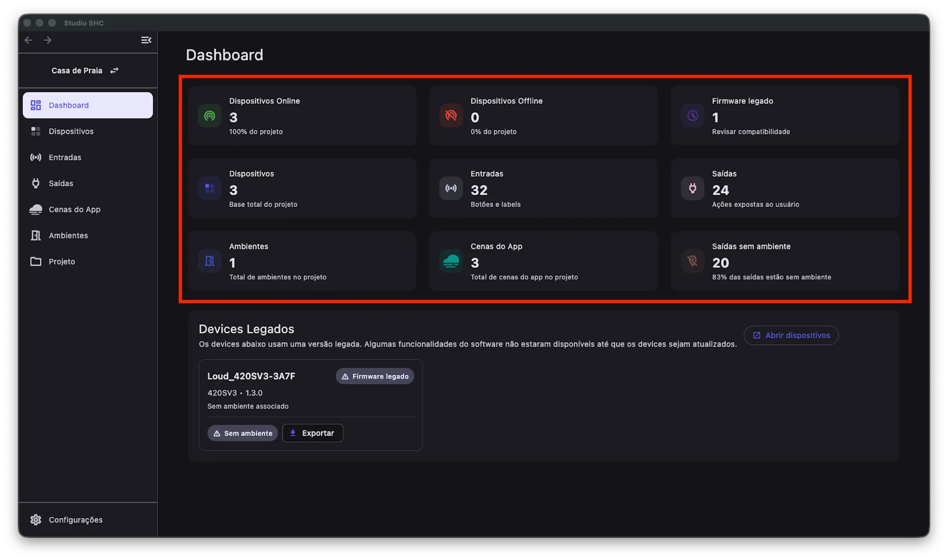The height and width of the screenshot is (560, 948).
Task: Open Projeto in sidebar
Action: point(88,262)
